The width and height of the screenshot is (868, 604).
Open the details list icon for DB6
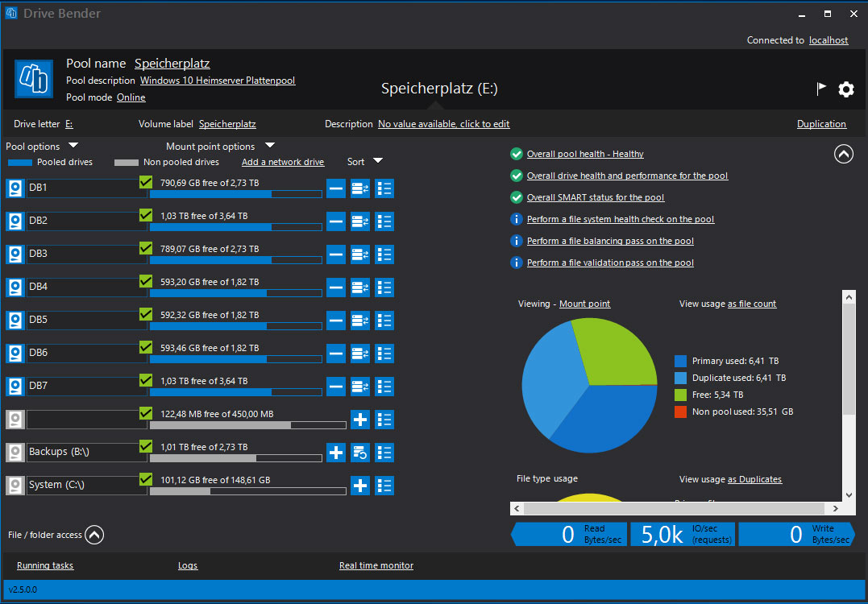coord(384,354)
